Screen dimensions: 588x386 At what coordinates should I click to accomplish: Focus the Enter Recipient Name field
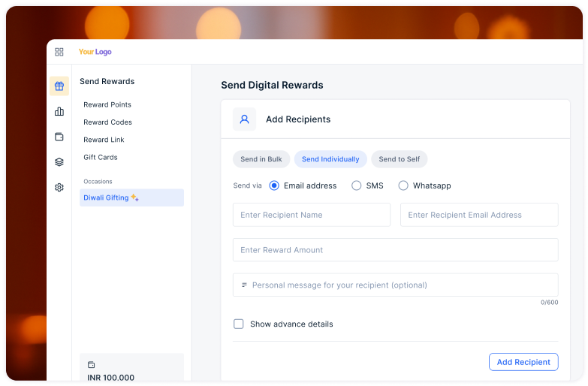pos(312,215)
